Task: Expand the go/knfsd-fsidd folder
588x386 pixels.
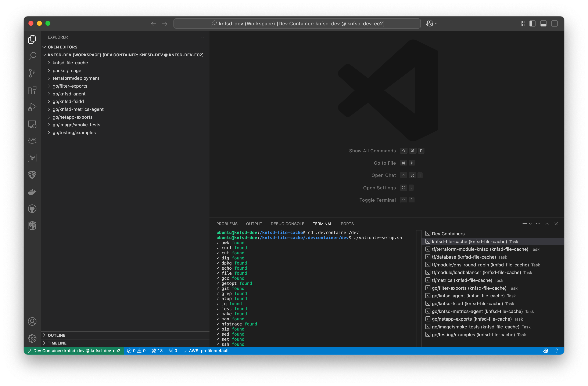Action: [x=125, y=101]
